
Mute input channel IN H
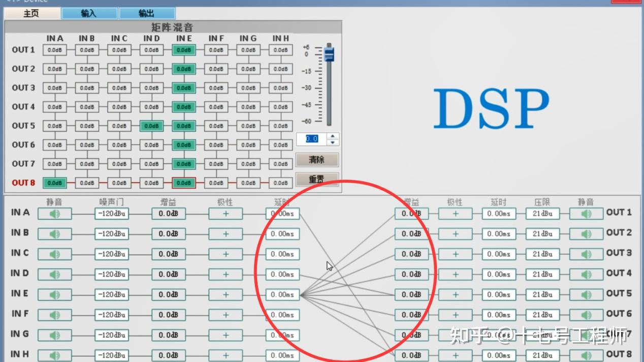coord(55,355)
